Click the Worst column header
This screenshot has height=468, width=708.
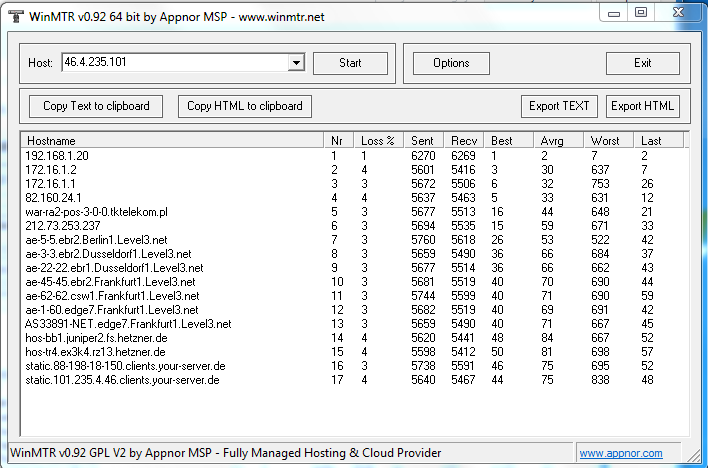[x=609, y=140]
